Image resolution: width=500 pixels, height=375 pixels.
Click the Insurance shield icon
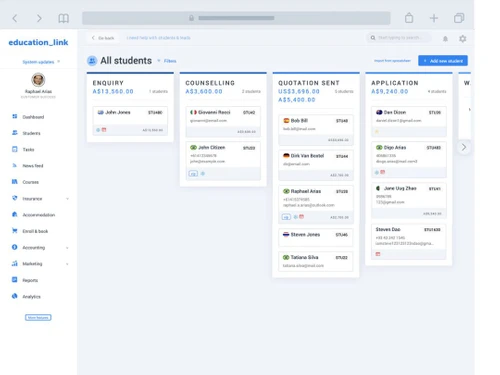point(15,198)
